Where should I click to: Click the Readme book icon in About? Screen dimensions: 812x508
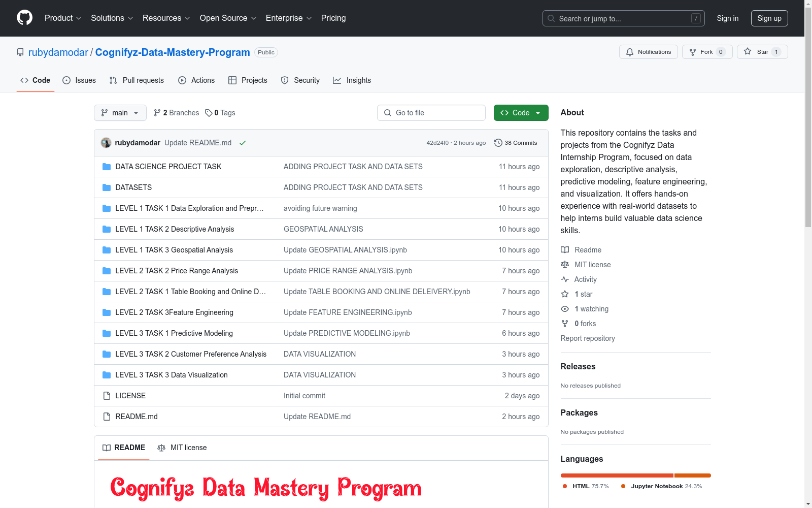(565, 250)
